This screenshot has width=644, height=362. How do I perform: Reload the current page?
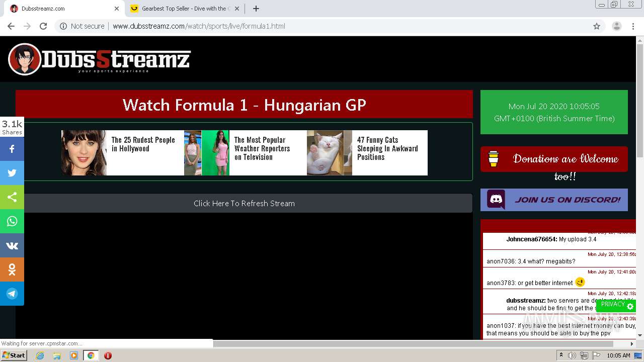(x=43, y=26)
